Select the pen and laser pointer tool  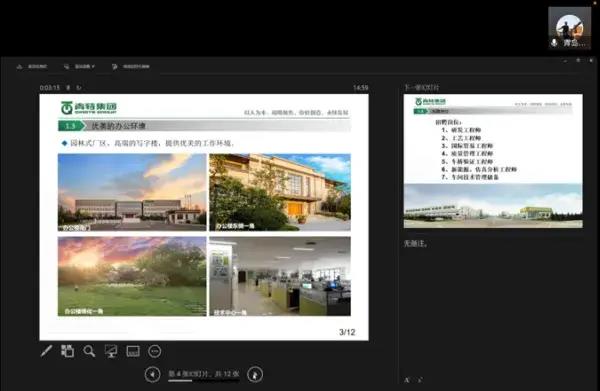[x=46, y=351]
